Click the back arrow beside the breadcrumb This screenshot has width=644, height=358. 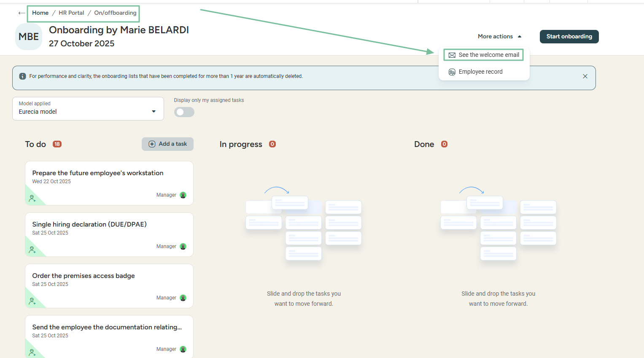click(22, 13)
